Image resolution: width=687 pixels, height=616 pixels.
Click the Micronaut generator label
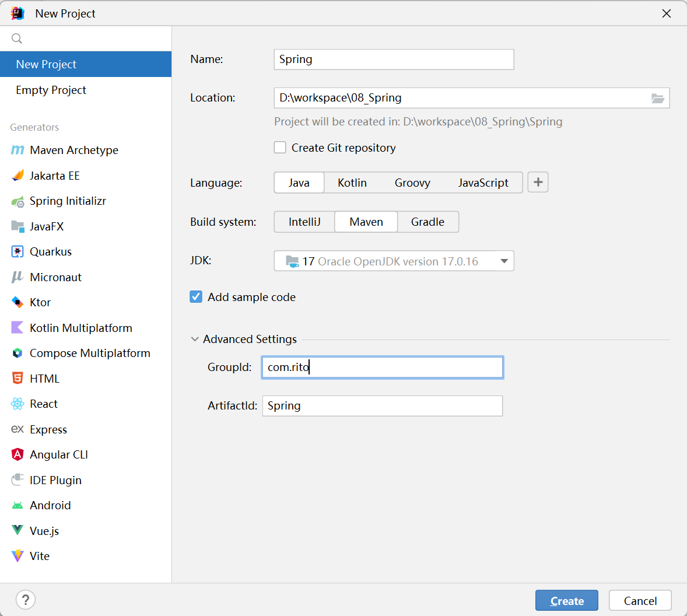pos(55,277)
